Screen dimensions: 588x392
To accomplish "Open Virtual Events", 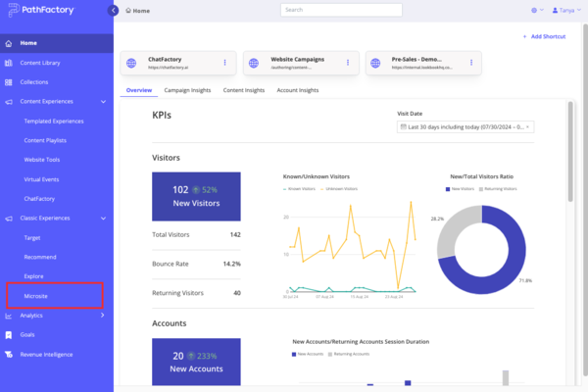I will [41, 179].
